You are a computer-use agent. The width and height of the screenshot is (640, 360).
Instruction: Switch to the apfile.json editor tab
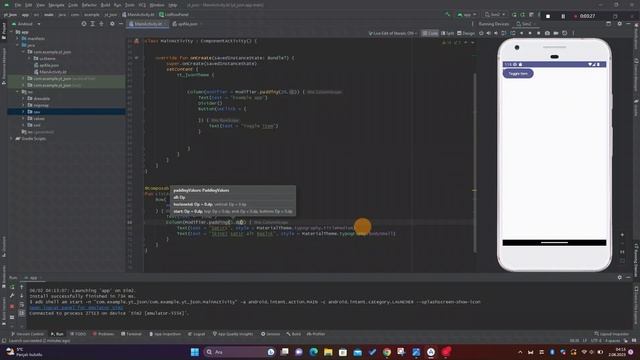click(187, 24)
